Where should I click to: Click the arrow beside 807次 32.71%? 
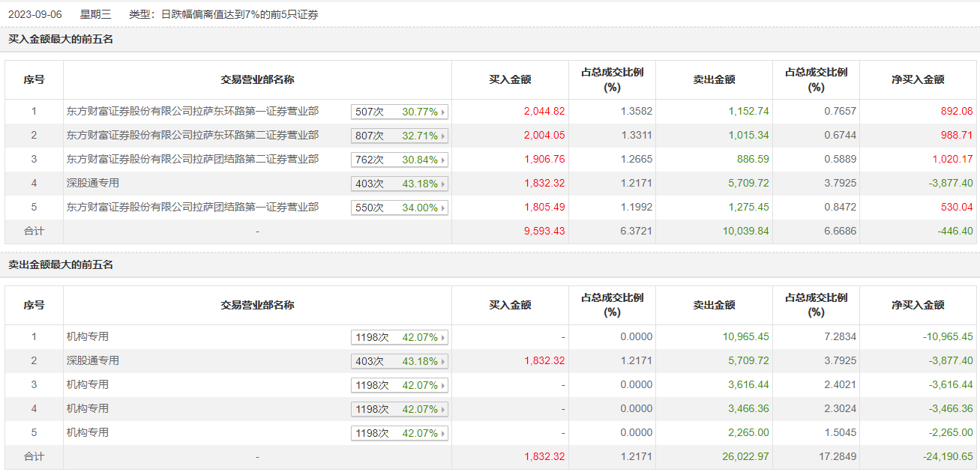[443, 136]
